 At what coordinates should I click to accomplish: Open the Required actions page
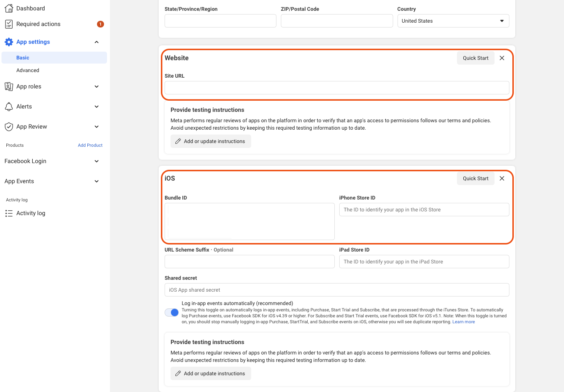click(38, 24)
